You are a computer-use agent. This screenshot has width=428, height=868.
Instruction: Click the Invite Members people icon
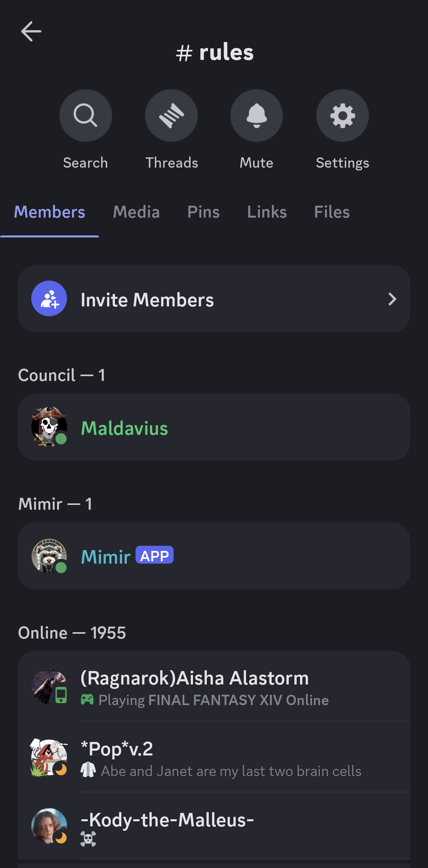[49, 298]
